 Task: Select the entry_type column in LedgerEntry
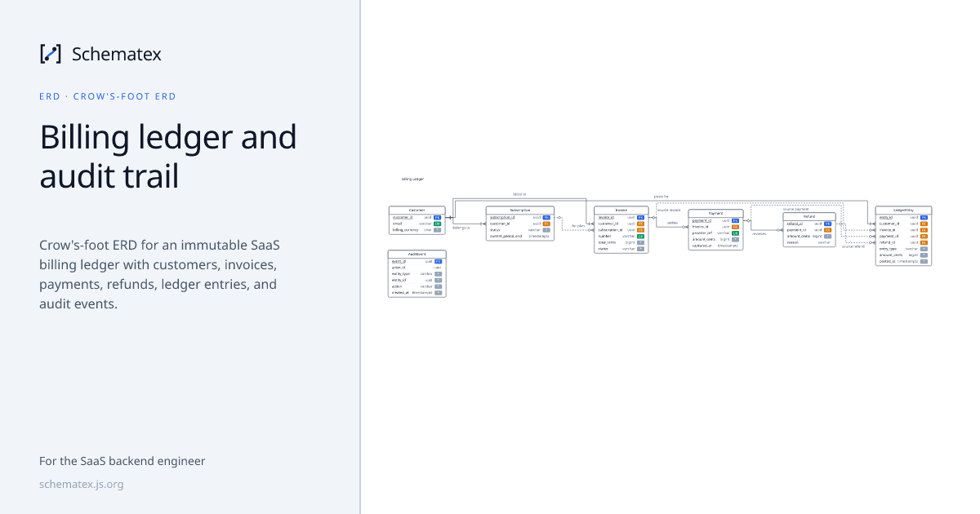click(x=903, y=249)
